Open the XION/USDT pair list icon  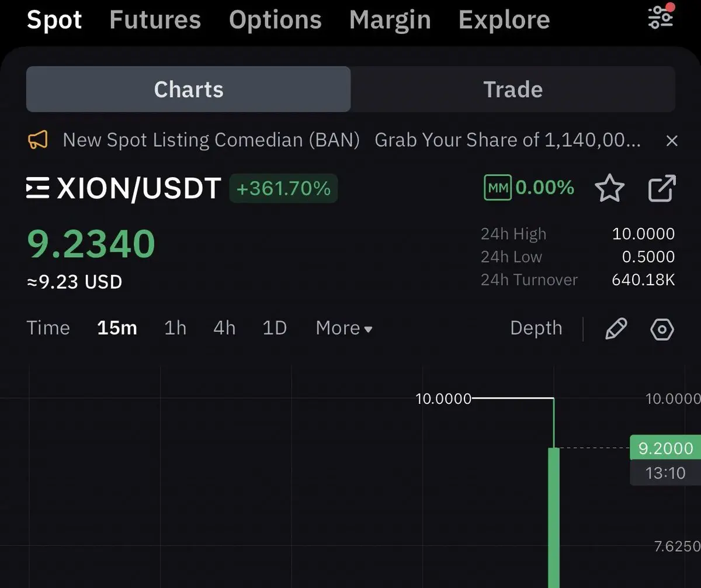tap(38, 188)
